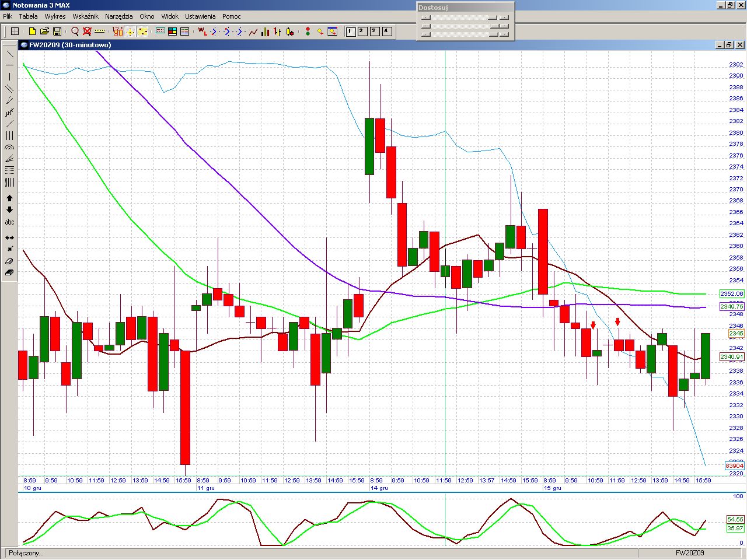Select the three vertical lines drawing tool
747x560 pixels.
[9, 135]
